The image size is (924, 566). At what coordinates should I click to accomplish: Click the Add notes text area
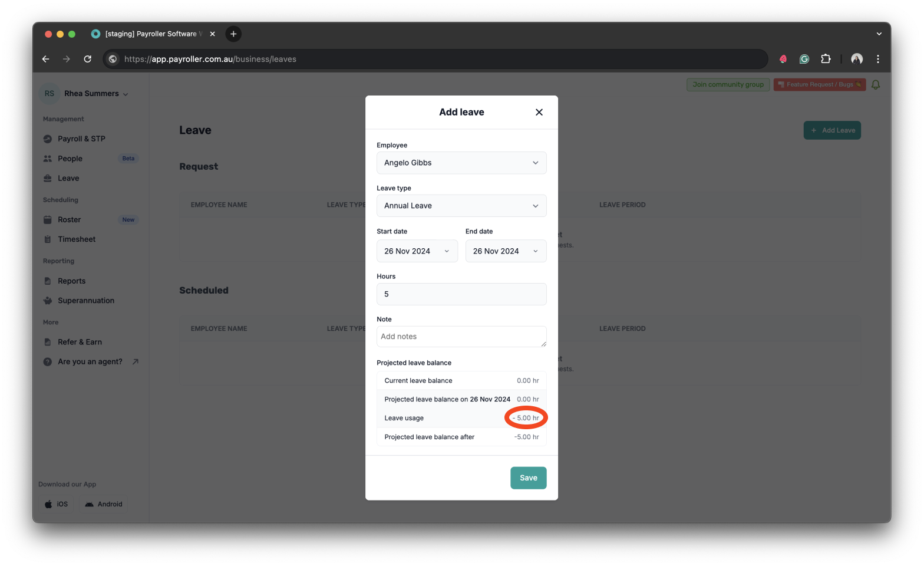click(461, 337)
